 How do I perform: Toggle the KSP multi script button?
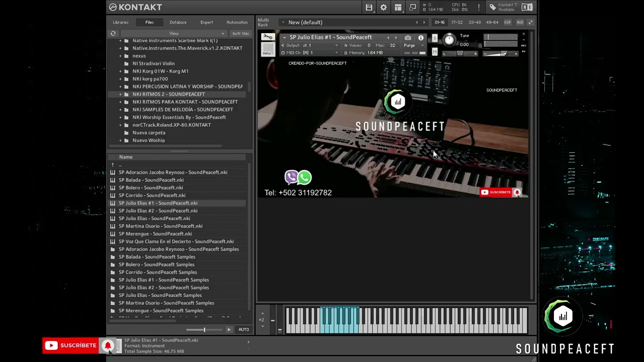click(508, 22)
